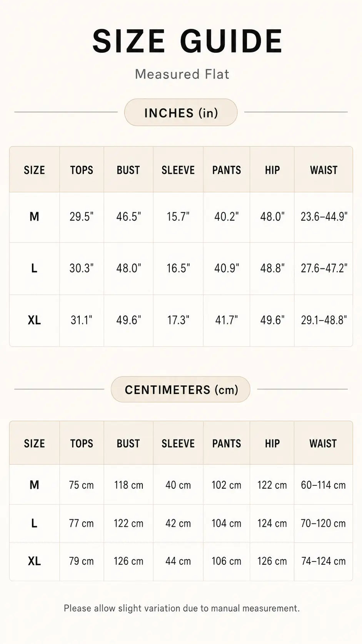Click the 40.2" pants value for M
The height and width of the screenshot is (644, 362).
click(227, 216)
